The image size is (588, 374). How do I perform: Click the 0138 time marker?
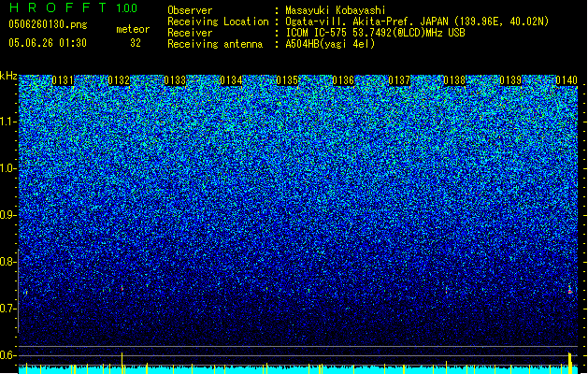(454, 80)
